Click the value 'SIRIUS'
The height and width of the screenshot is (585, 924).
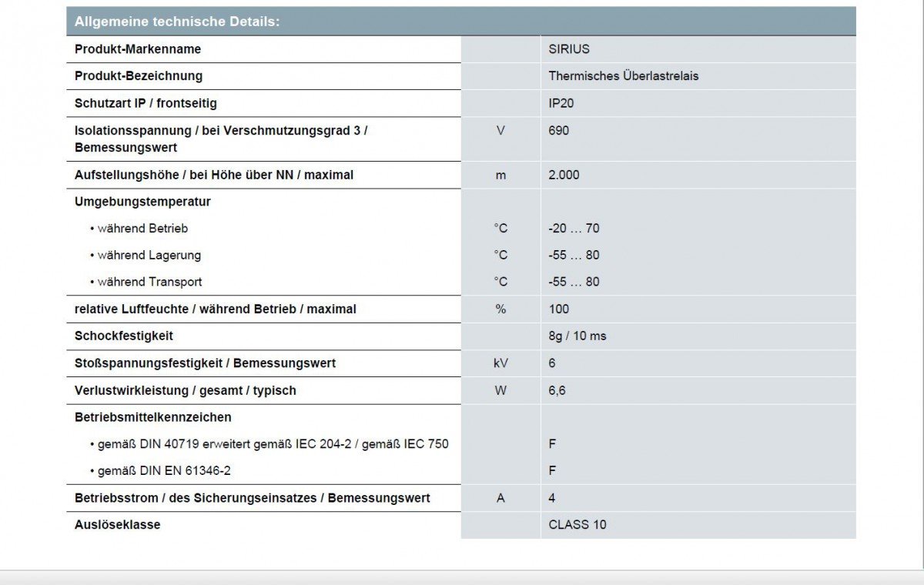pyautogui.click(x=569, y=49)
